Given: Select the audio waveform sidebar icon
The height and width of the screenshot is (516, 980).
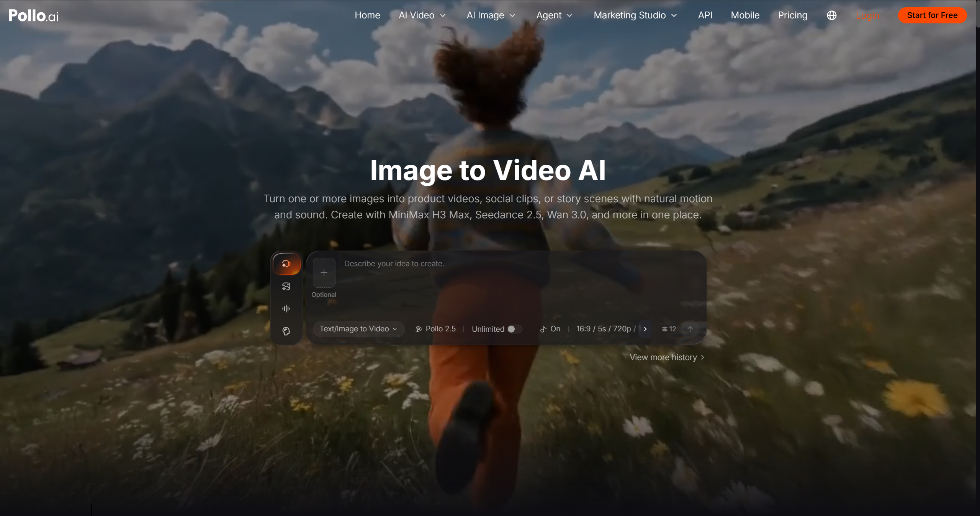Looking at the screenshot, I should [286, 308].
